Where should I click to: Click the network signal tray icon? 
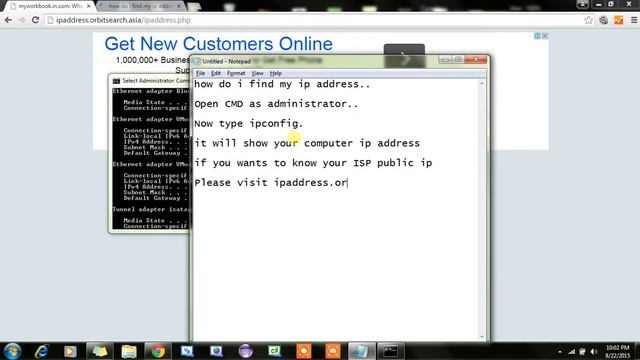[x=571, y=351]
